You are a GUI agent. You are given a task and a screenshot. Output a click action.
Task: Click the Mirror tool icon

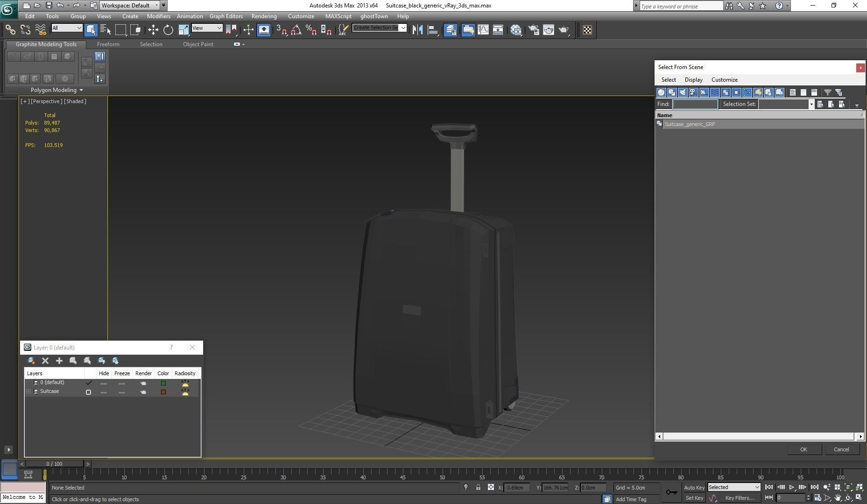[417, 30]
